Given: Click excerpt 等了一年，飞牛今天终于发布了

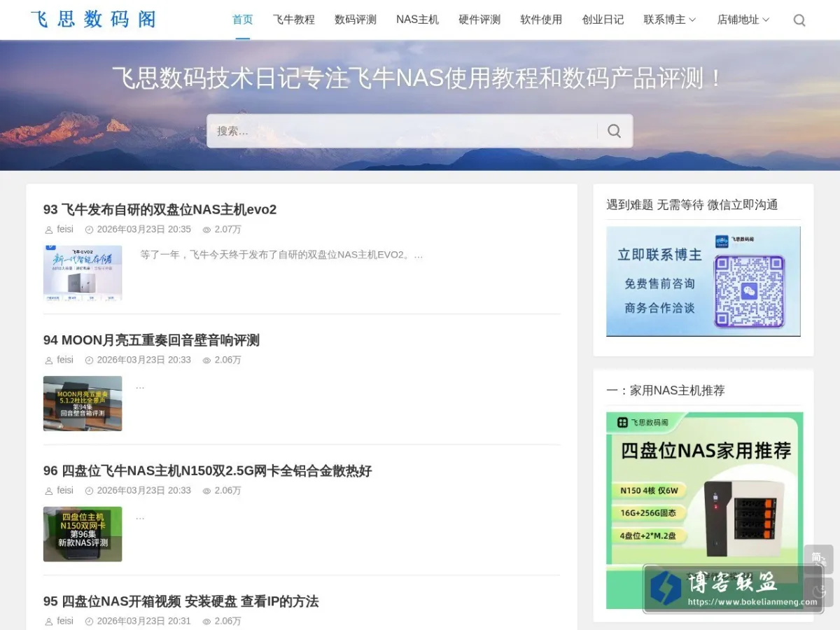Looking at the screenshot, I should click(x=281, y=255).
